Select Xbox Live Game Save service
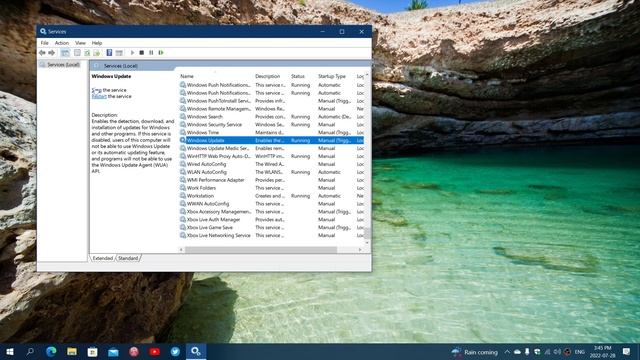The height and width of the screenshot is (360, 640). coord(271,227)
